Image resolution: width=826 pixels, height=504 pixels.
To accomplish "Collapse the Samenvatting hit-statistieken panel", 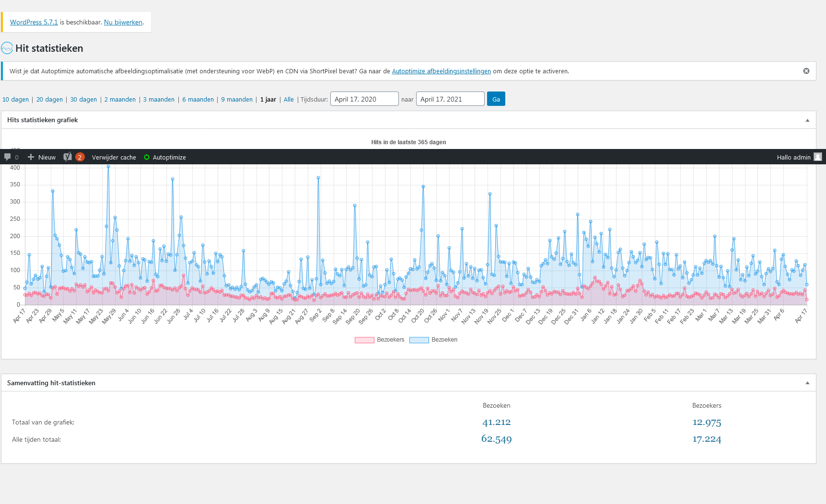I will pyautogui.click(x=807, y=383).
